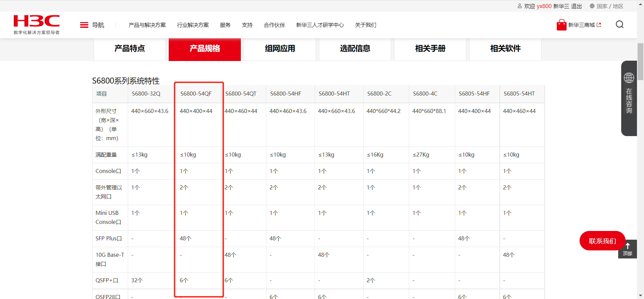Screen dimensions: 644x299
Task: Select the 产品规格 tab
Action: pos(205,49)
